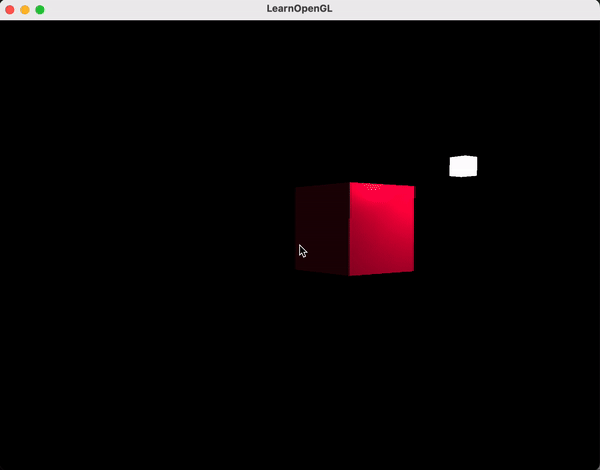Click the bright red lit cube face
600x470 pixels.
coord(382,229)
